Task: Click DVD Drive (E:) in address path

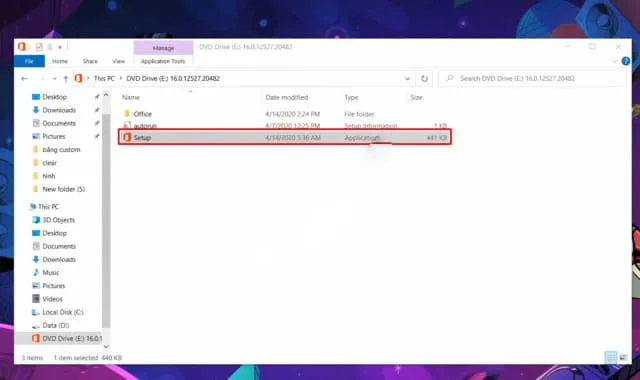Action: tap(173, 78)
